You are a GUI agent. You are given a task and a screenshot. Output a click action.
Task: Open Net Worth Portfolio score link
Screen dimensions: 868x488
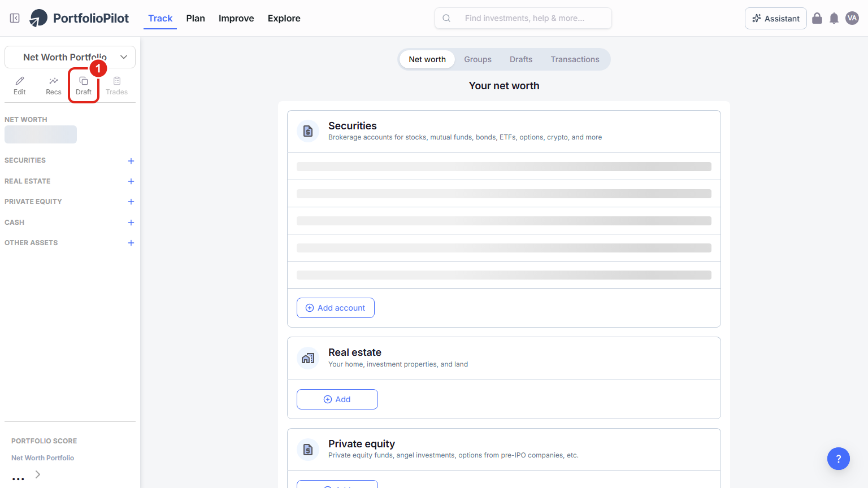pyautogui.click(x=43, y=458)
